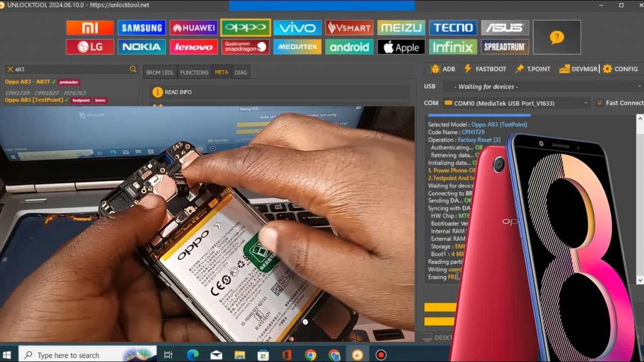Click into the model search field
644x362 pixels.
(x=70, y=69)
